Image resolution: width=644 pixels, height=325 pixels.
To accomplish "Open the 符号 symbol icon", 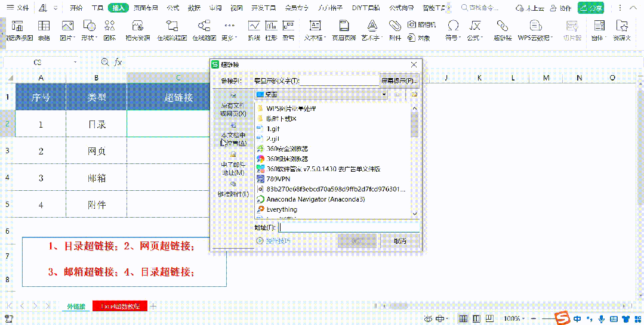I will point(453,26).
